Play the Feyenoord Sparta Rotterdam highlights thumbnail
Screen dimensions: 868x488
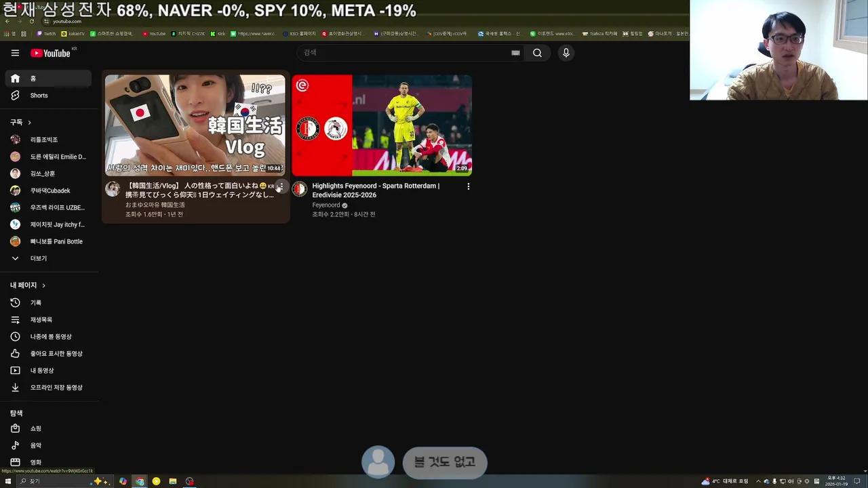382,125
